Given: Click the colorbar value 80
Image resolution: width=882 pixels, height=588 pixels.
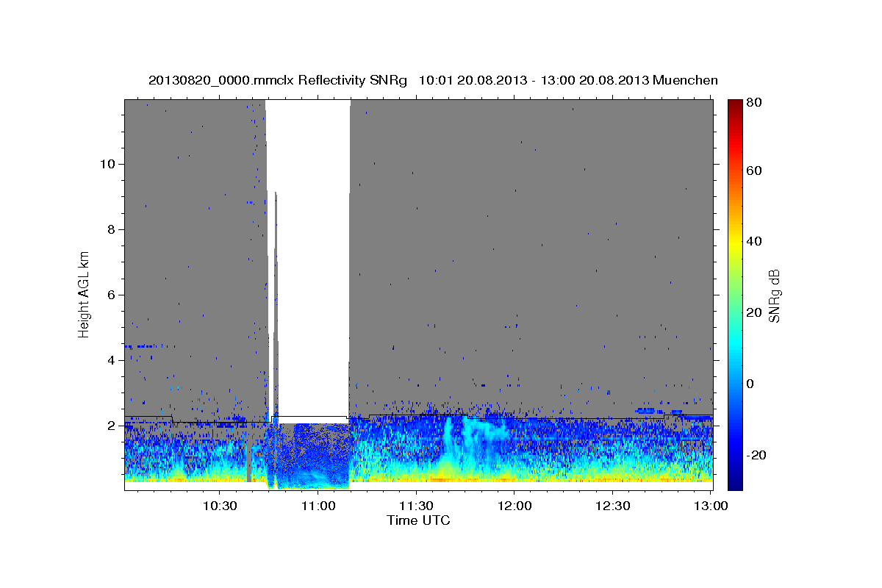Looking at the screenshot, I should (754, 104).
